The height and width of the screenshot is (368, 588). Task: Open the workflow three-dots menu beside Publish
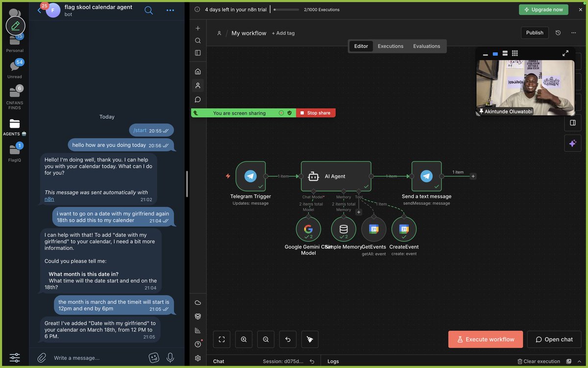point(573,33)
